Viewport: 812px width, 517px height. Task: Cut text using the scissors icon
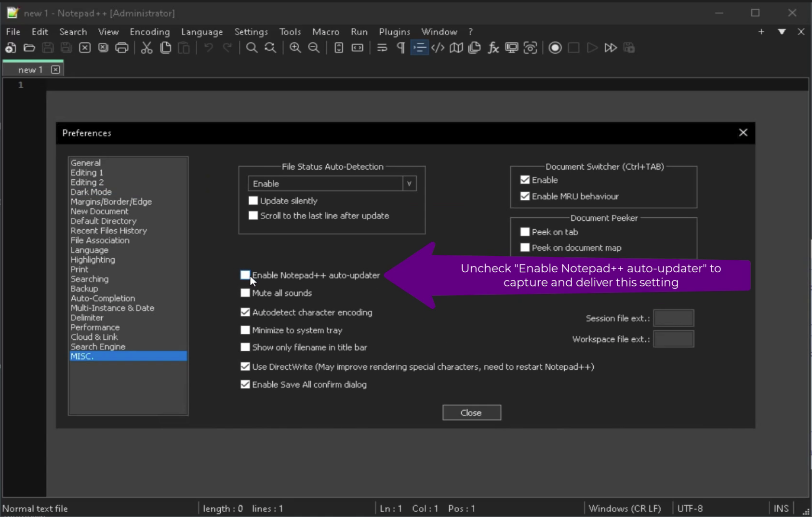(146, 48)
